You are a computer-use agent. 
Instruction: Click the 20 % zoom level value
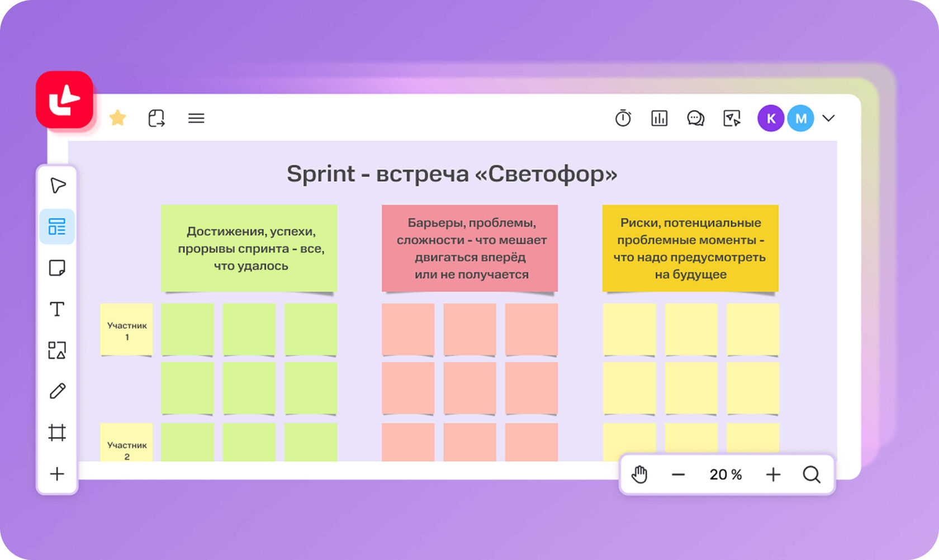click(x=725, y=474)
